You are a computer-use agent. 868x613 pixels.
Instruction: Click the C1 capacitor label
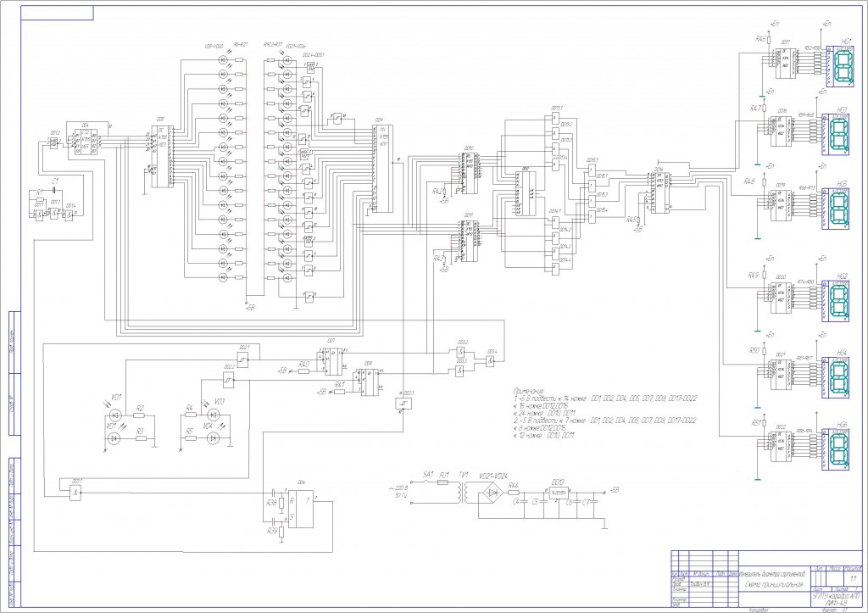[x=54, y=181]
